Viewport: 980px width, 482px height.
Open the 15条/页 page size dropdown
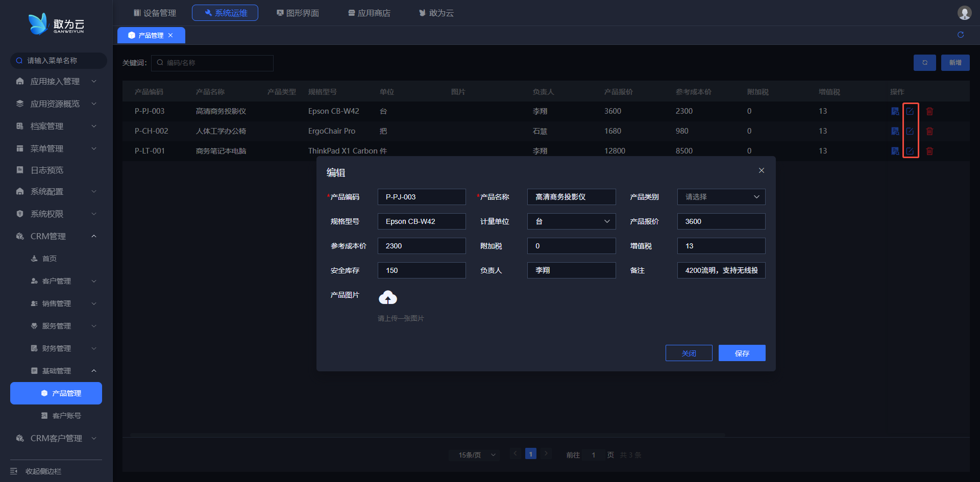(x=477, y=455)
